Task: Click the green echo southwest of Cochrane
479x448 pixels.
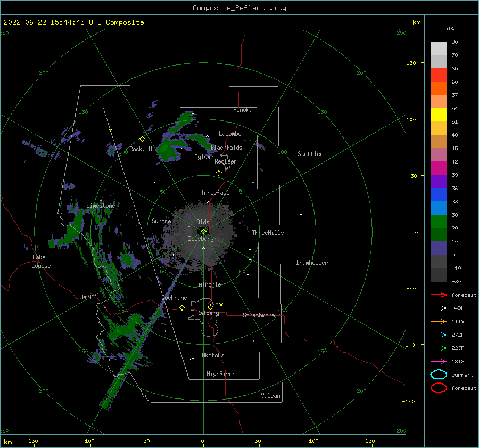Action: pyautogui.click(x=127, y=327)
